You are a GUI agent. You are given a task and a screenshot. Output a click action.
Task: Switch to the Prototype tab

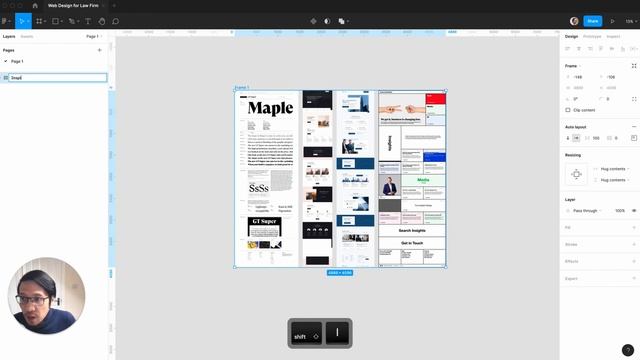pyautogui.click(x=592, y=37)
